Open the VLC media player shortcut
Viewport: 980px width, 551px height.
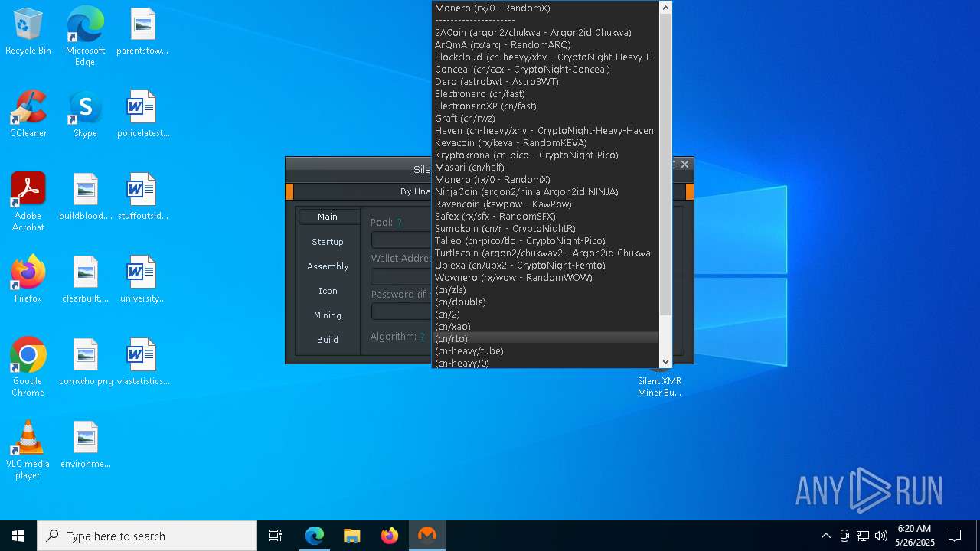(28, 451)
